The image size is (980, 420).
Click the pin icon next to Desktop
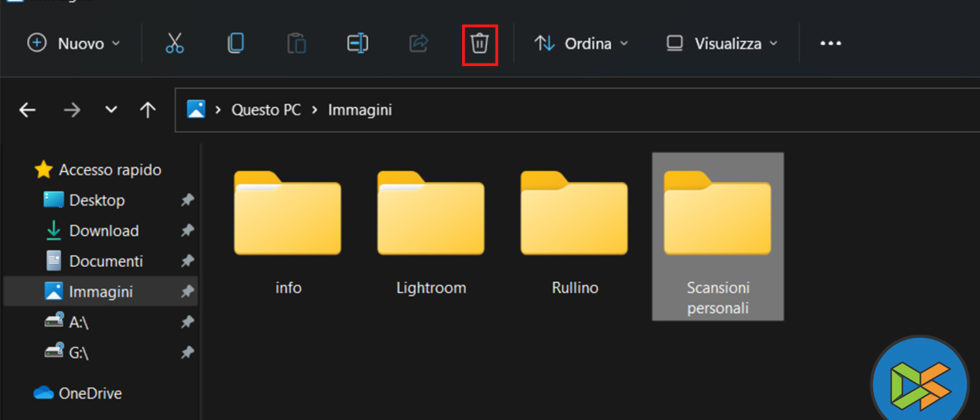[187, 200]
